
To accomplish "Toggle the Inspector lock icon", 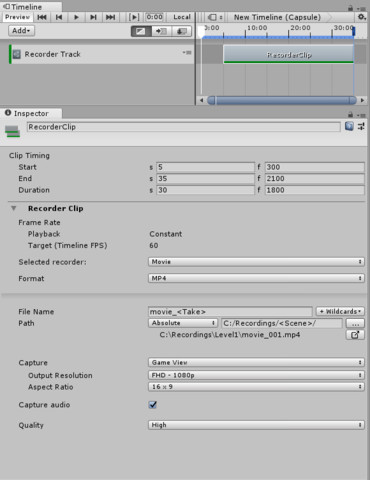I will tap(350, 115).
